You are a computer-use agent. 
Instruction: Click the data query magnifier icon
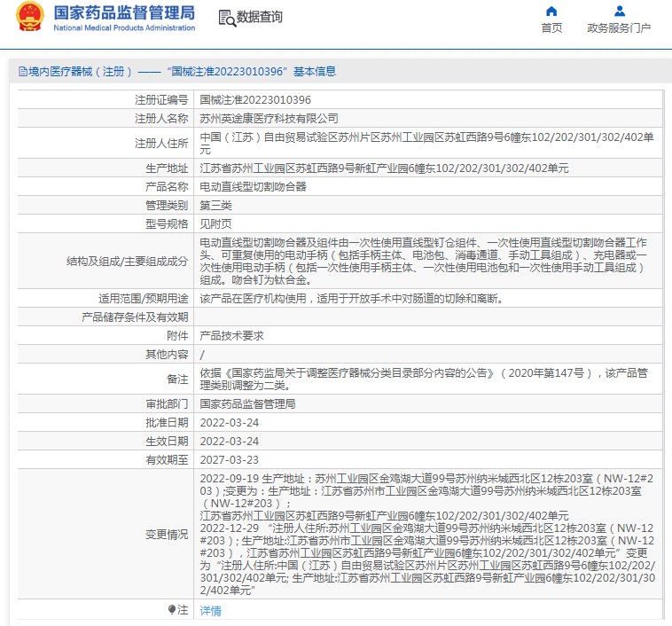227,18
